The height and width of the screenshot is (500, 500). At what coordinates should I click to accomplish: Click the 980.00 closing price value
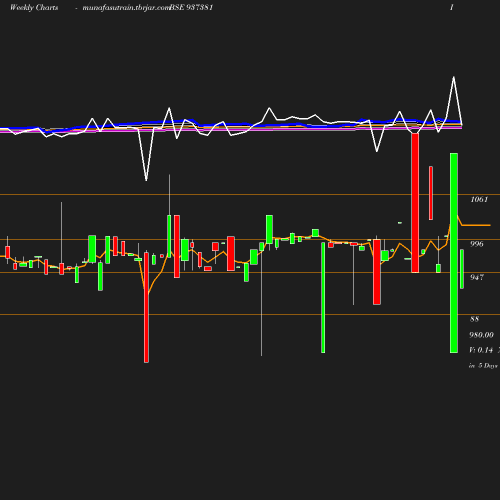coord(481,335)
